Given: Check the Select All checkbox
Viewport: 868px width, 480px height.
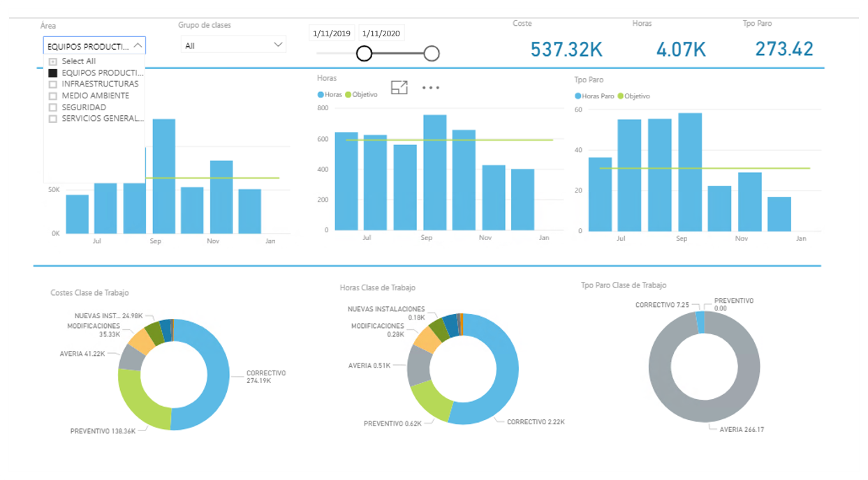Looking at the screenshot, I should [52, 61].
